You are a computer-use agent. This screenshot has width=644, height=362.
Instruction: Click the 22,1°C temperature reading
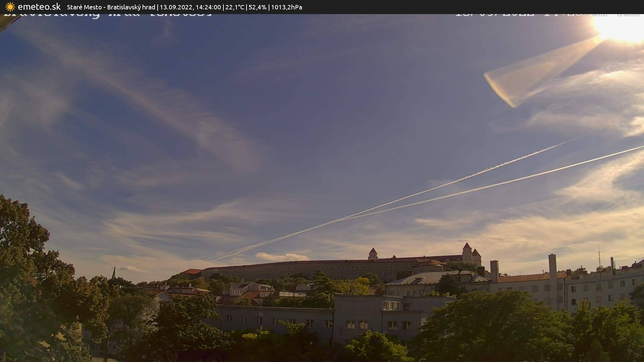[235, 7]
